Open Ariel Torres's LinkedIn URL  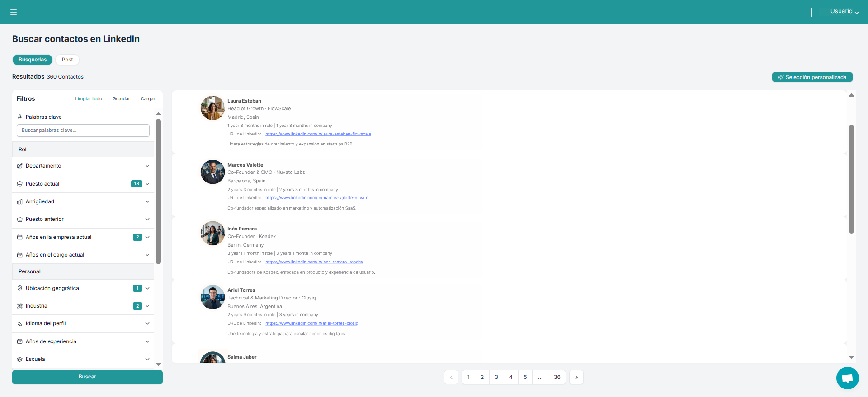tap(312, 323)
